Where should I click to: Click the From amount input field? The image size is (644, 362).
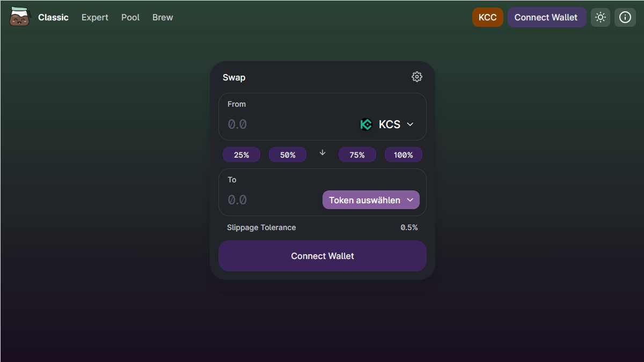(284, 124)
